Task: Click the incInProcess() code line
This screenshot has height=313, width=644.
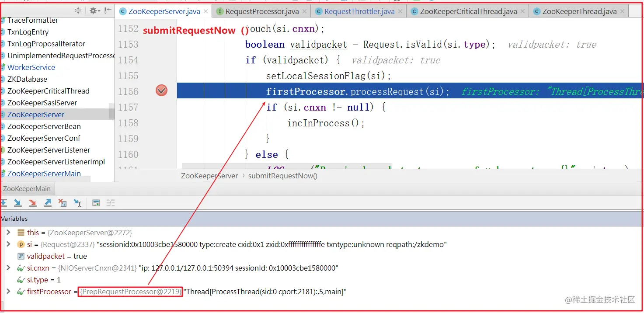Action: point(326,123)
